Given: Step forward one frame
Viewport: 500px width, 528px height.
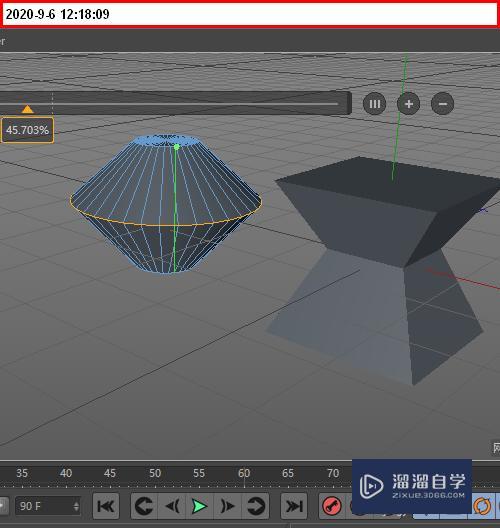Looking at the screenshot, I should (227, 506).
